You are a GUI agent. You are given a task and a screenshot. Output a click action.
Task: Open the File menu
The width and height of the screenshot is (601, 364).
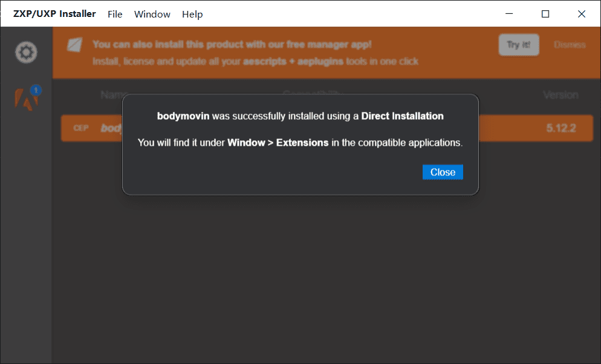[115, 14]
